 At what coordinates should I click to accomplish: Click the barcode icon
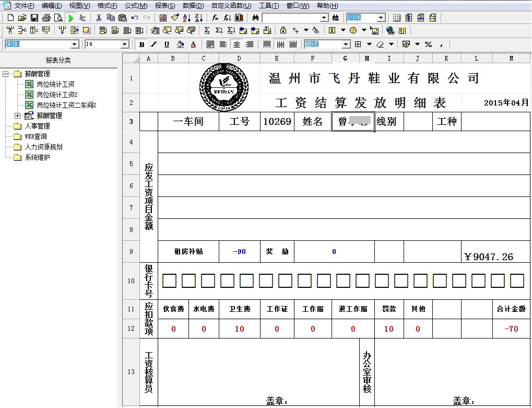point(403,30)
